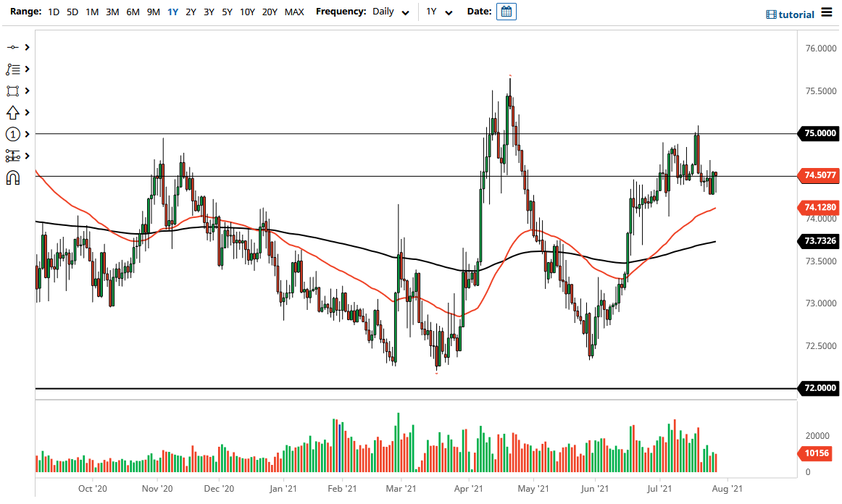Switch range to 1D
This screenshot has width=842, height=504.
pyautogui.click(x=53, y=12)
